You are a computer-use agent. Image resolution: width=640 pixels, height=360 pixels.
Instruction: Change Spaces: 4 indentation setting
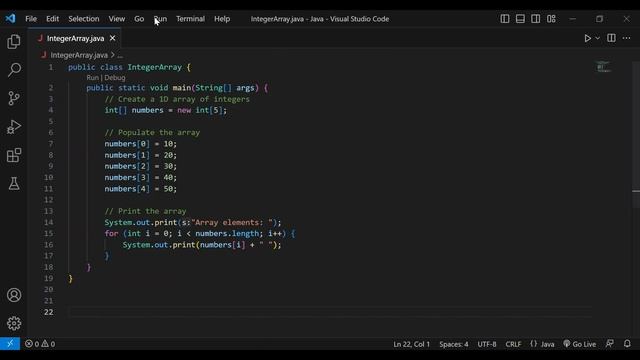pyautogui.click(x=454, y=344)
